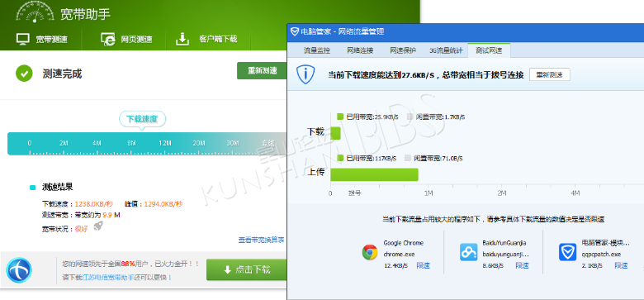Click the 带宽约为 9.9 M text
The image size is (644, 300).
pos(97,215)
